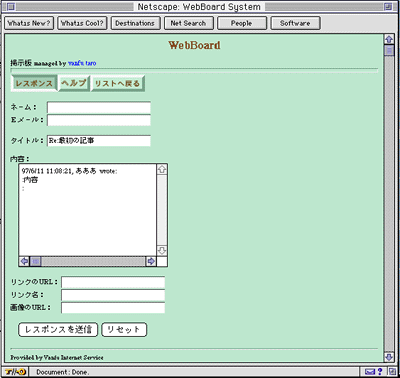Screen dimensions: 400x378
Task: Follow the blue manager name link
Action: 82,63
